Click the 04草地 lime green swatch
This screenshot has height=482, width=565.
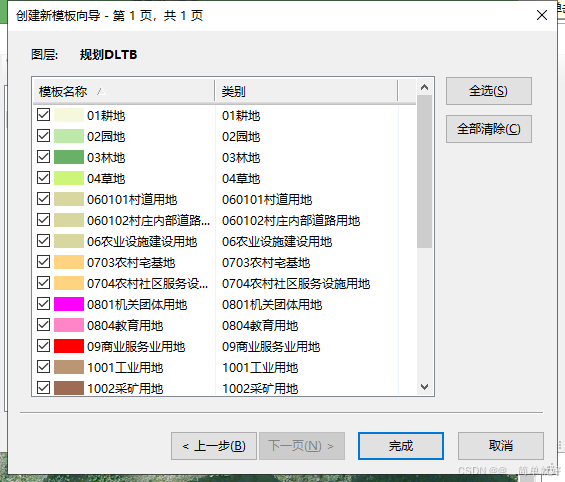[69, 178]
